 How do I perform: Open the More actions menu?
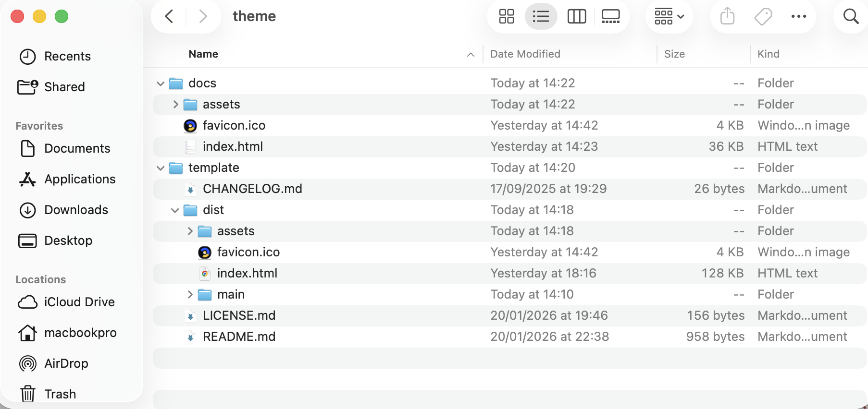(x=799, y=16)
